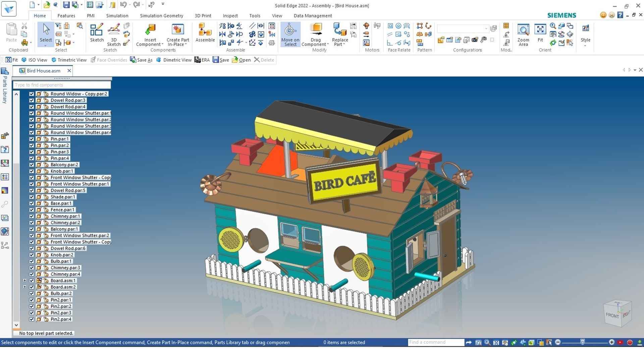This screenshot has width=644, height=362.
Task: Switch to the Features ribbon tab
Action: click(66, 15)
